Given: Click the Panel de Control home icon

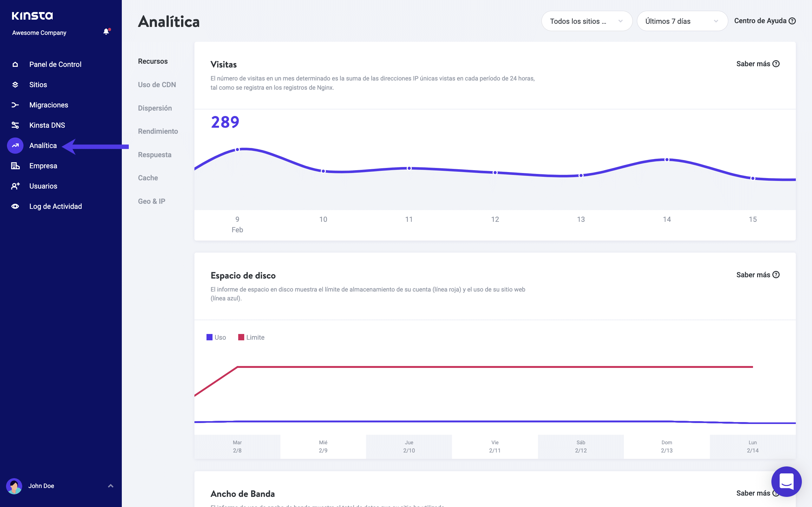Looking at the screenshot, I should 15,64.
